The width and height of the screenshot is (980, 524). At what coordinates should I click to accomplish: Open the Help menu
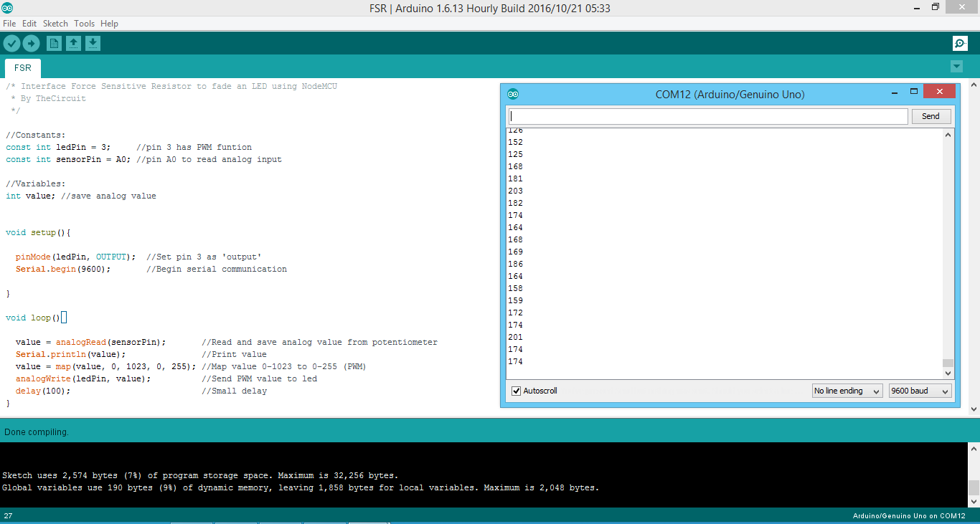pos(109,24)
